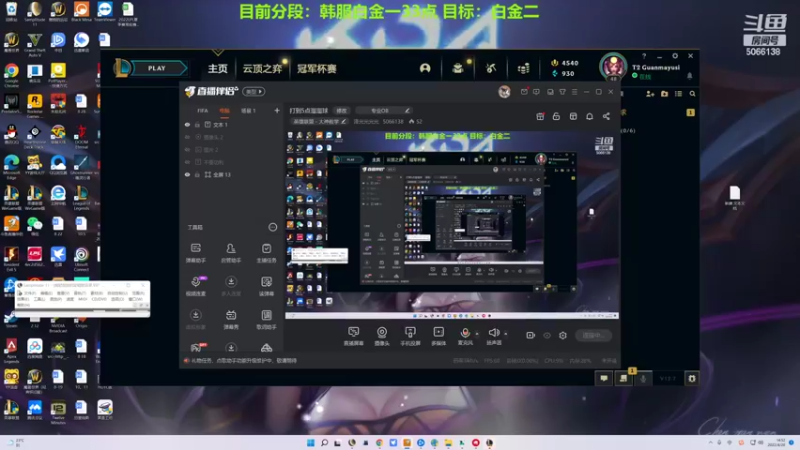Viewport: 800px width, 450px height.
Task: Click add friend icon in League social panel
Action: click(650, 94)
